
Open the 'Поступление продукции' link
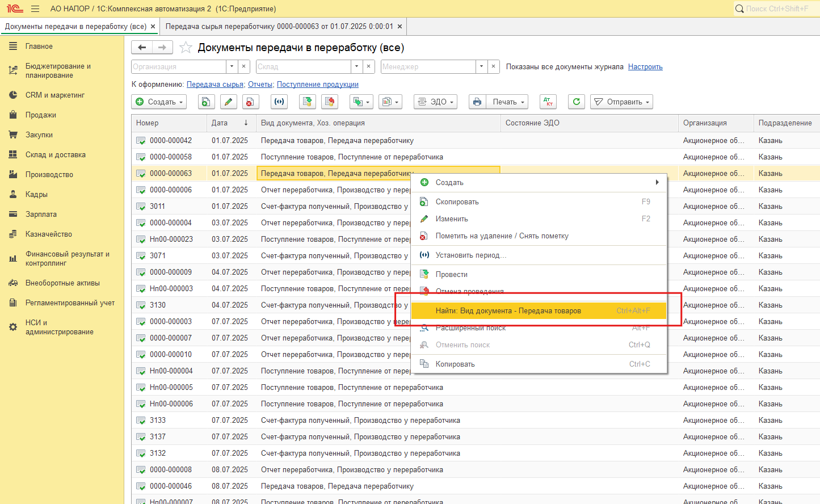317,85
